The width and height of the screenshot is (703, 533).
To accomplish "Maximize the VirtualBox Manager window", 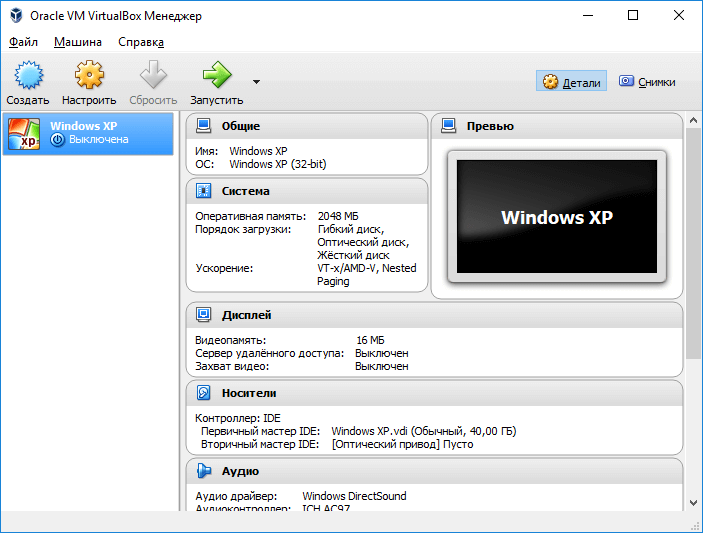I will [x=633, y=15].
